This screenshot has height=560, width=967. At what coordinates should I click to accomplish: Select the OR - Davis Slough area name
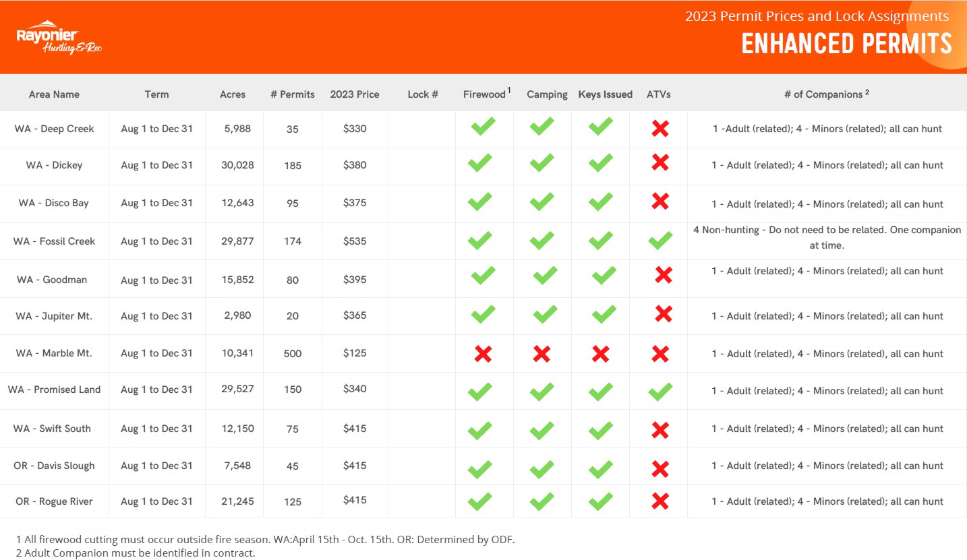[54, 466]
